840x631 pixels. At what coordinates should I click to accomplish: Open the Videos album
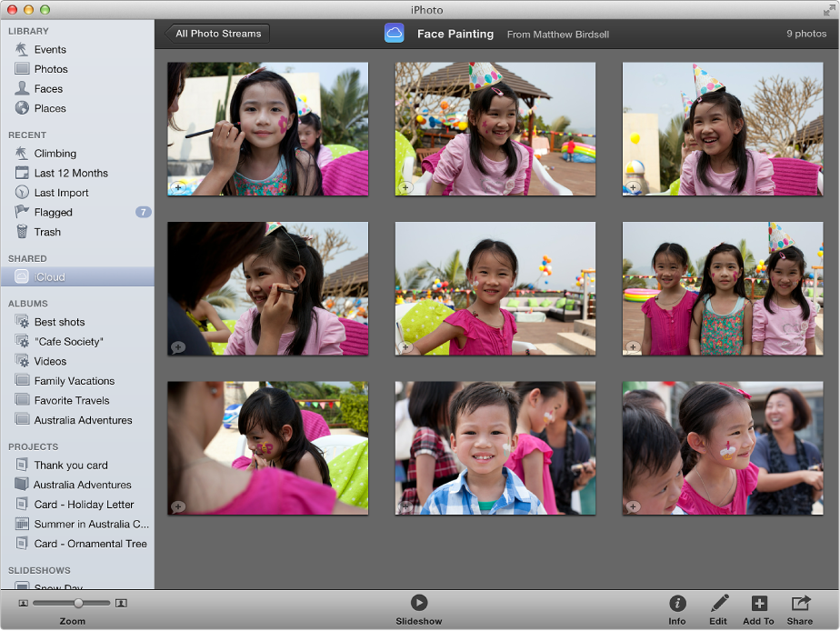pyautogui.click(x=52, y=361)
